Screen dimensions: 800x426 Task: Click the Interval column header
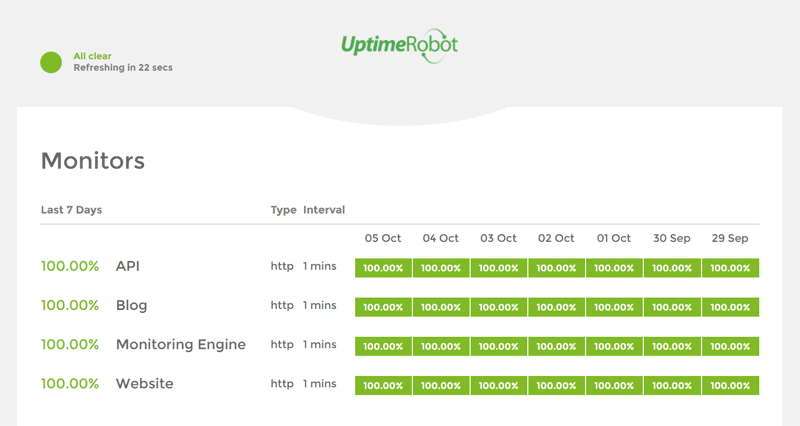[324, 210]
